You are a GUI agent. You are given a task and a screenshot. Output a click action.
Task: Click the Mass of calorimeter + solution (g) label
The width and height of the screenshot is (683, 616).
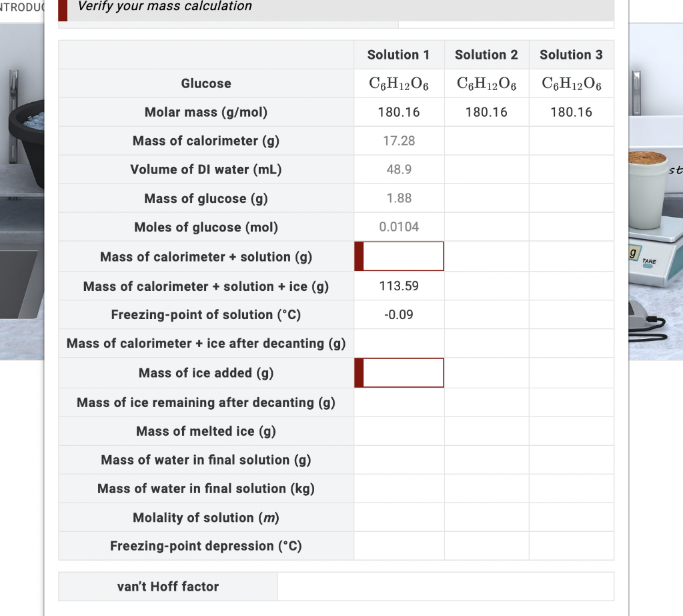[x=206, y=257]
